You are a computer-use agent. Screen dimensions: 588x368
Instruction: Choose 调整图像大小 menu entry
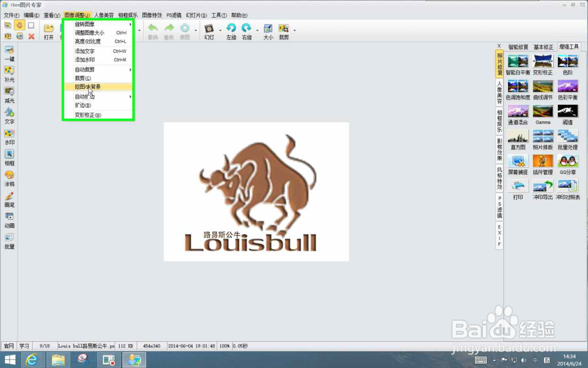[x=98, y=32]
